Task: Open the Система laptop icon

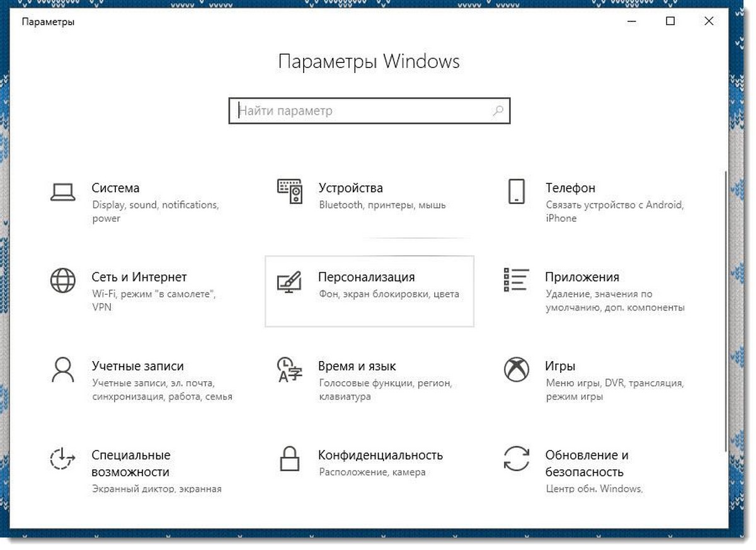Action: (63, 192)
